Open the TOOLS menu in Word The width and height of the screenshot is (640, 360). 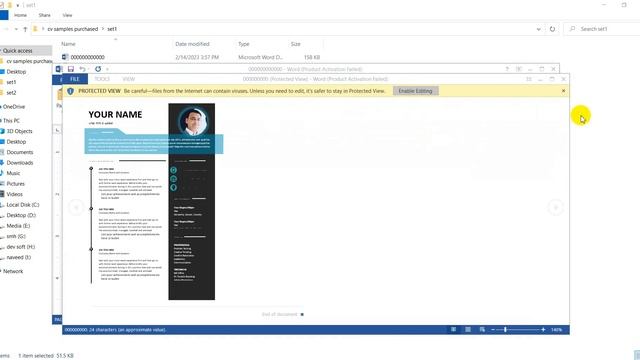point(102,79)
